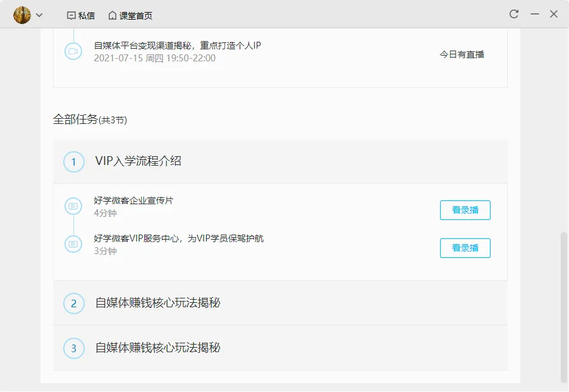Minimize the window
The height and width of the screenshot is (392, 569).
click(x=534, y=14)
